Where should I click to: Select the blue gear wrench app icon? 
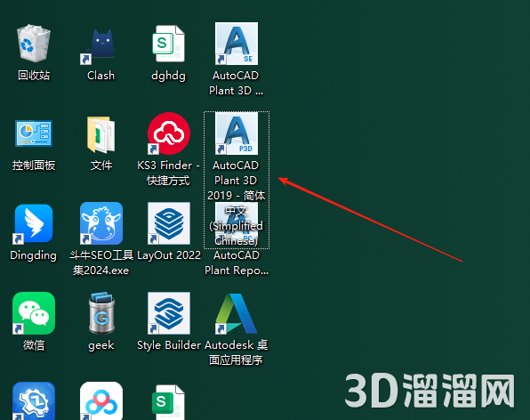34,401
